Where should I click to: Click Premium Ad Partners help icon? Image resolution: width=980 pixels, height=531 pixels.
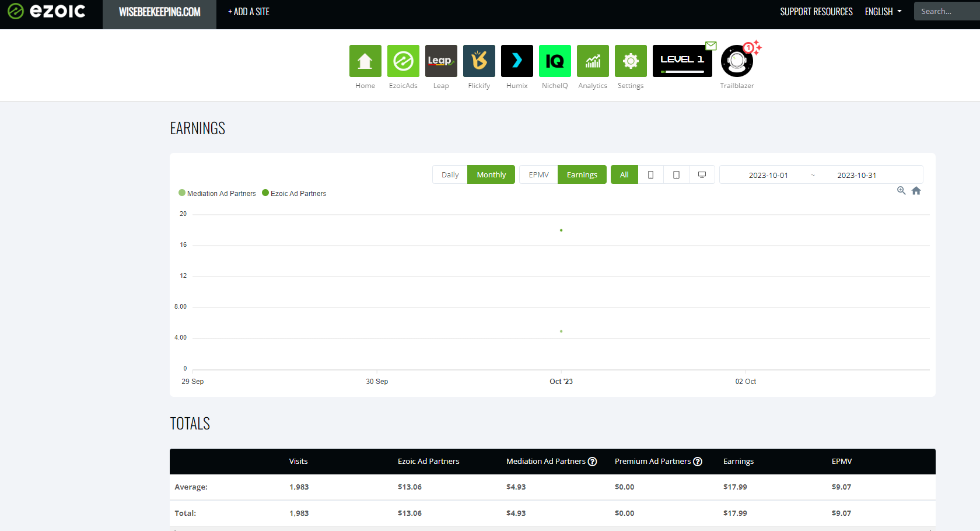tap(698, 462)
